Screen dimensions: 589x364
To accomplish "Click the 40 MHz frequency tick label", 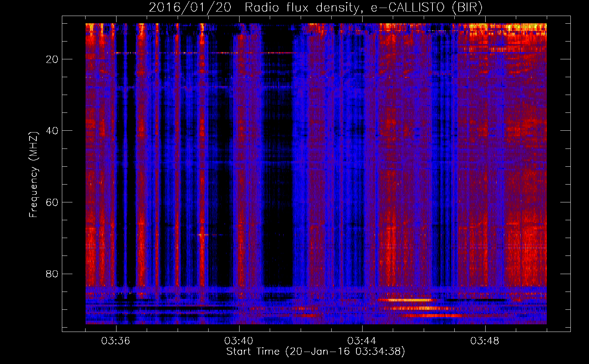I will tap(52, 131).
